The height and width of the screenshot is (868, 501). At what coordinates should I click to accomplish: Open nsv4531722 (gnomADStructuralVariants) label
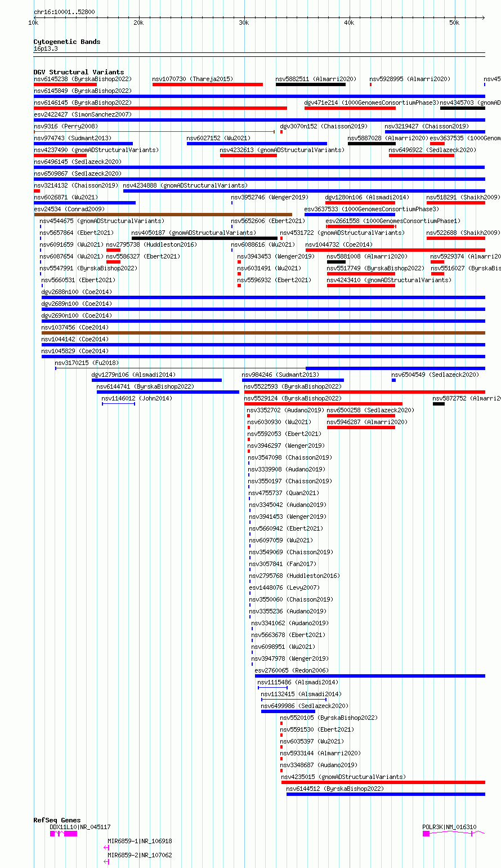click(x=342, y=233)
